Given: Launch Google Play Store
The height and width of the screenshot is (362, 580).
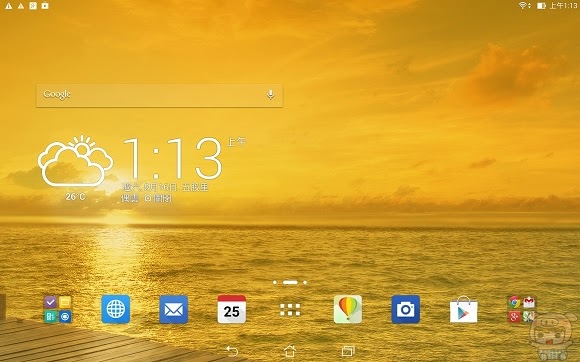Looking at the screenshot, I should [463, 310].
